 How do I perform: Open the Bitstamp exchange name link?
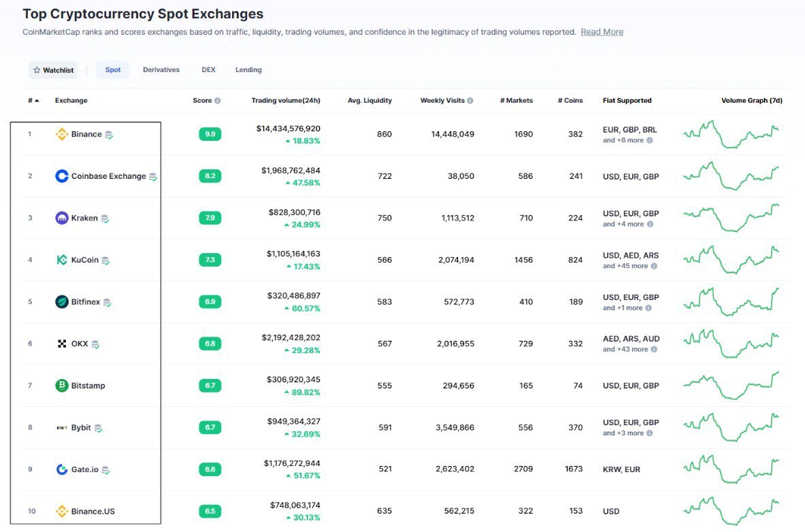pos(88,386)
